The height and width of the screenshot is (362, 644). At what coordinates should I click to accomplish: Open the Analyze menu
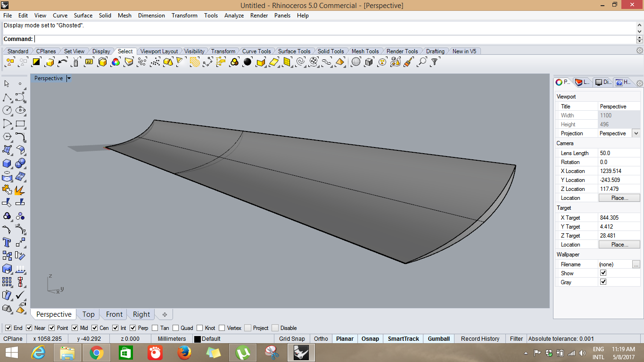coord(234,16)
